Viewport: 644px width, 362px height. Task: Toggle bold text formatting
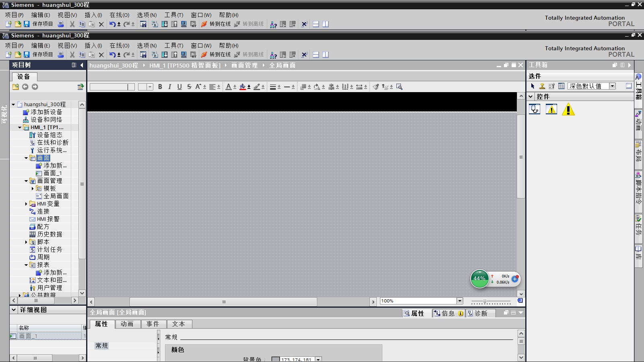coord(160,87)
